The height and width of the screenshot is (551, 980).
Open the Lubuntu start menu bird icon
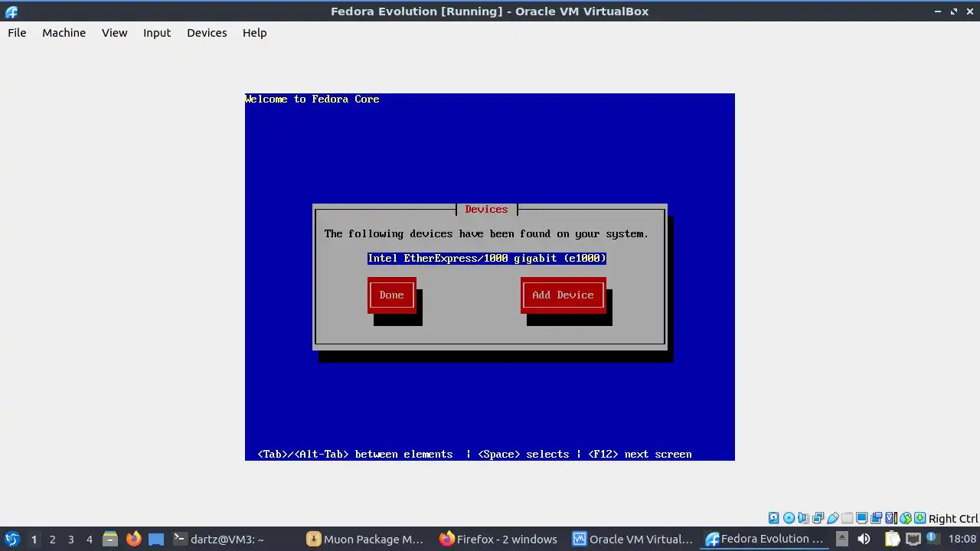click(11, 539)
